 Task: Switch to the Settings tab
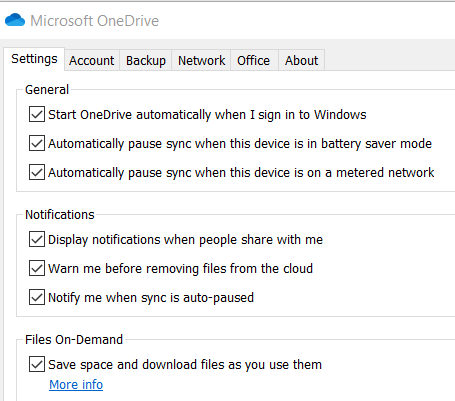[x=34, y=59]
